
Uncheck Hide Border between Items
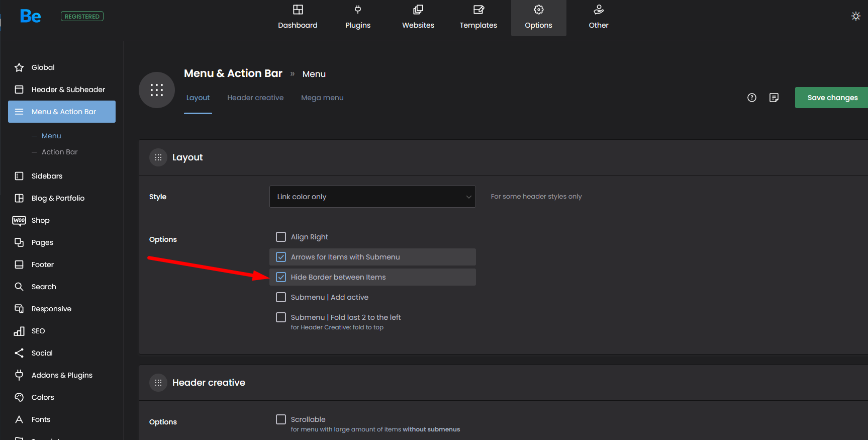[281, 277]
